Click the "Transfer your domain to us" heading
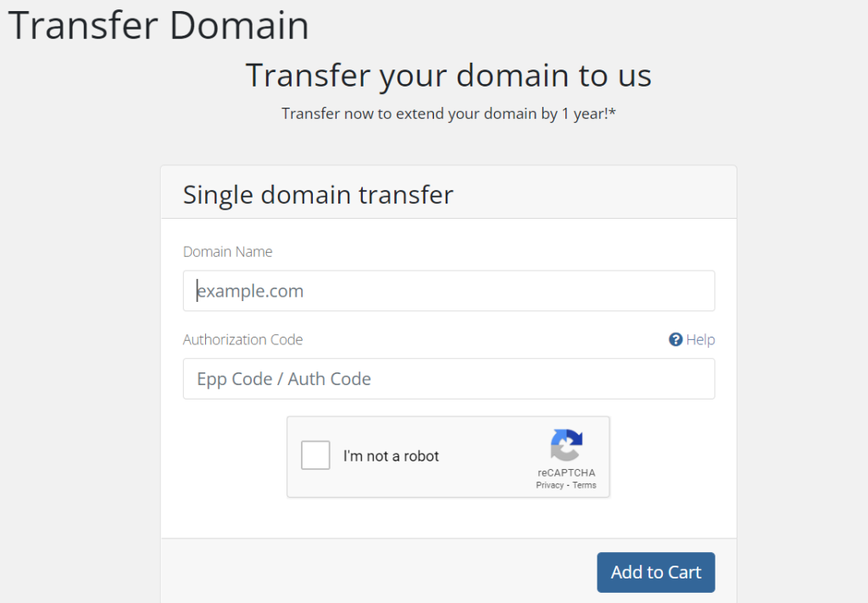This screenshot has height=603, width=868. tap(448, 75)
